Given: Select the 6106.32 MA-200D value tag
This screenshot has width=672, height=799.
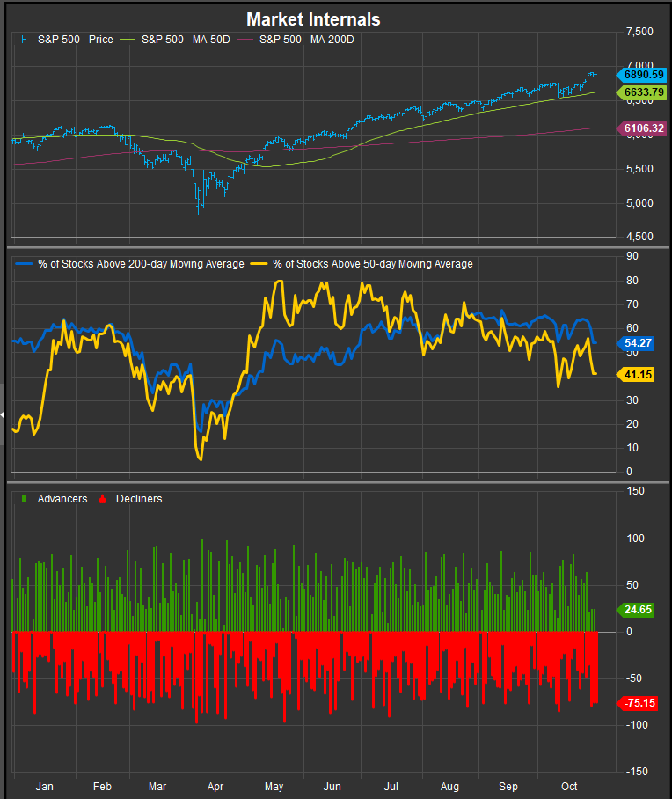Looking at the screenshot, I should coord(644,128).
